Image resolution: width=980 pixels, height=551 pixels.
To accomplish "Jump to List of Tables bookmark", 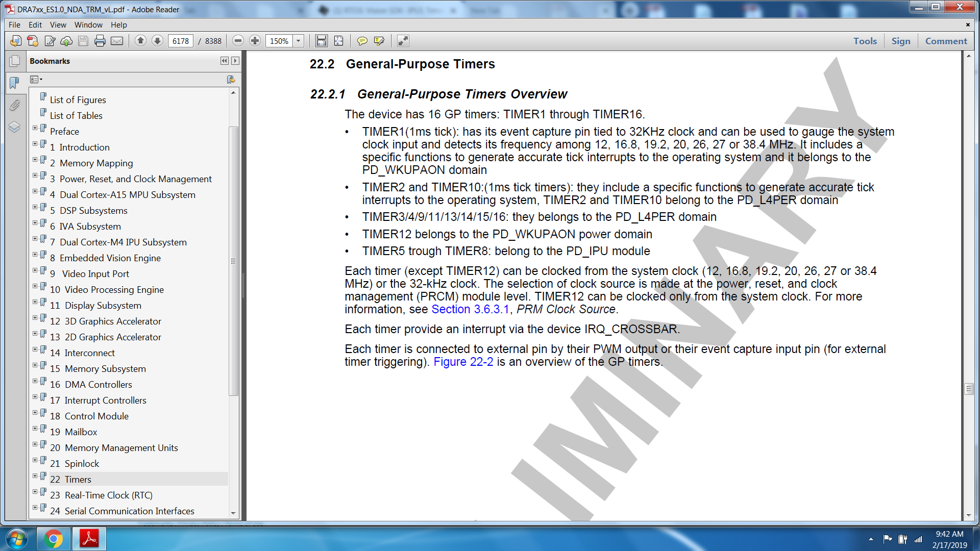I will pyautogui.click(x=76, y=116).
